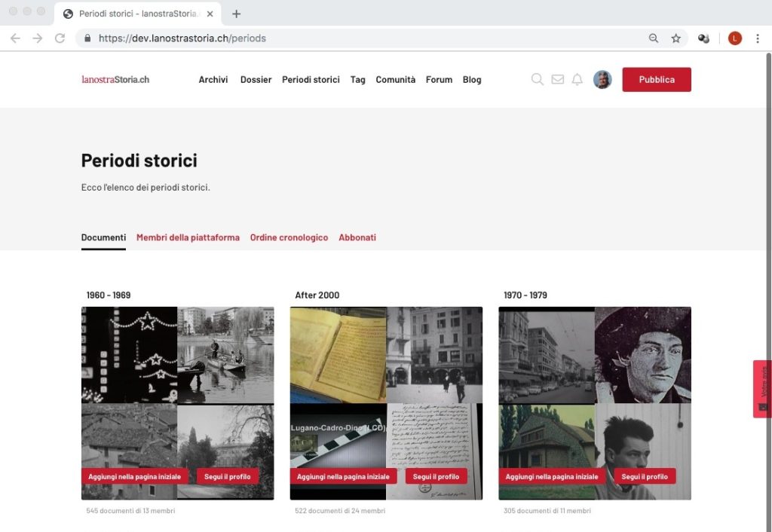
Task: Go to the Forum section
Action: pos(439,79)
